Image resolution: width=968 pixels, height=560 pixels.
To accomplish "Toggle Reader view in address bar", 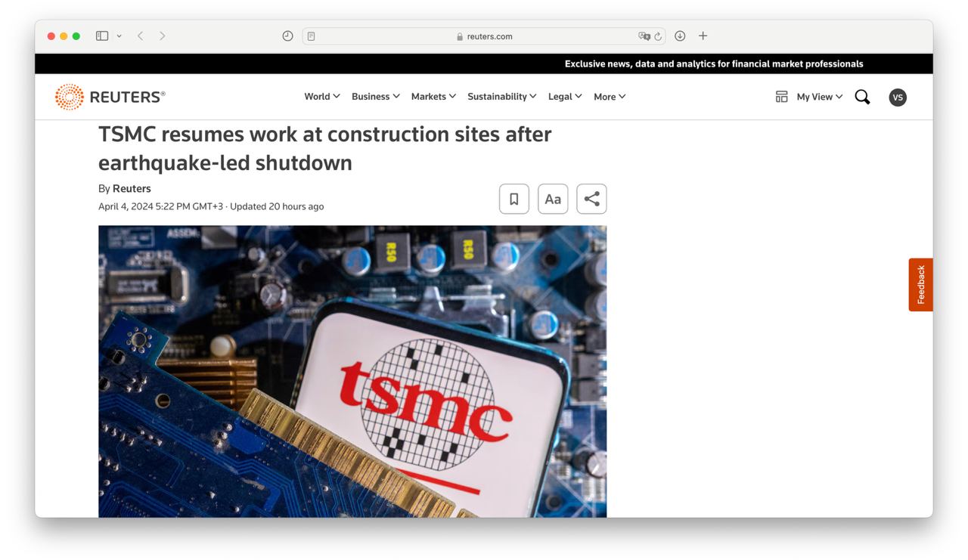I will click(x=311, y=36).
